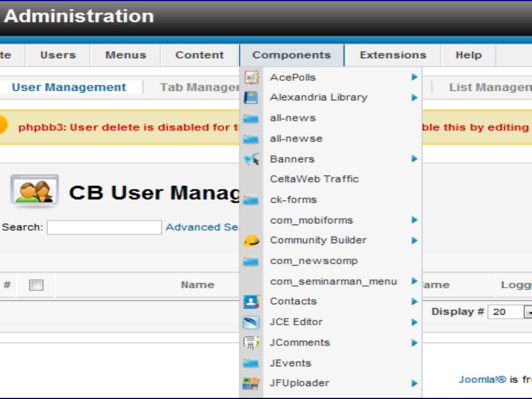Click the Banners cursor icon

point(252,159)
